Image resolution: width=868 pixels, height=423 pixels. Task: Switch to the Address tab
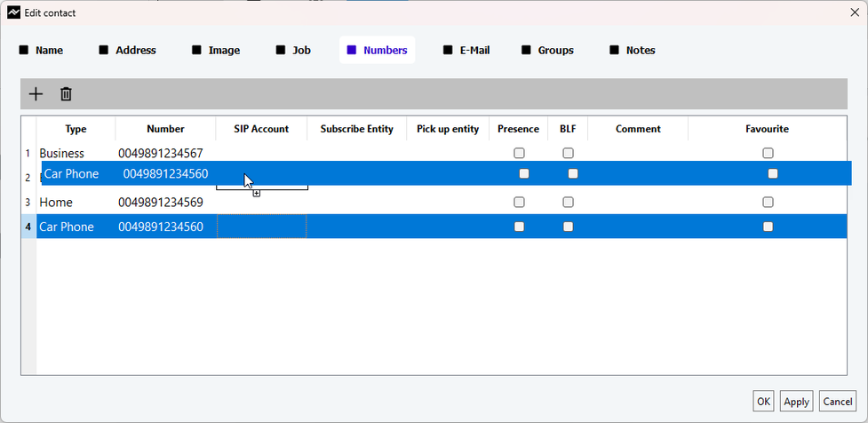128,51
